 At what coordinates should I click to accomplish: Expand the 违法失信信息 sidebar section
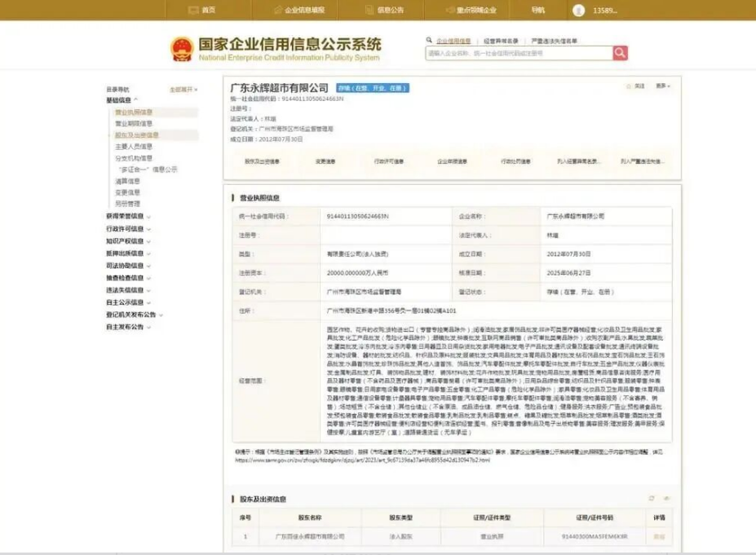point(129,290)
